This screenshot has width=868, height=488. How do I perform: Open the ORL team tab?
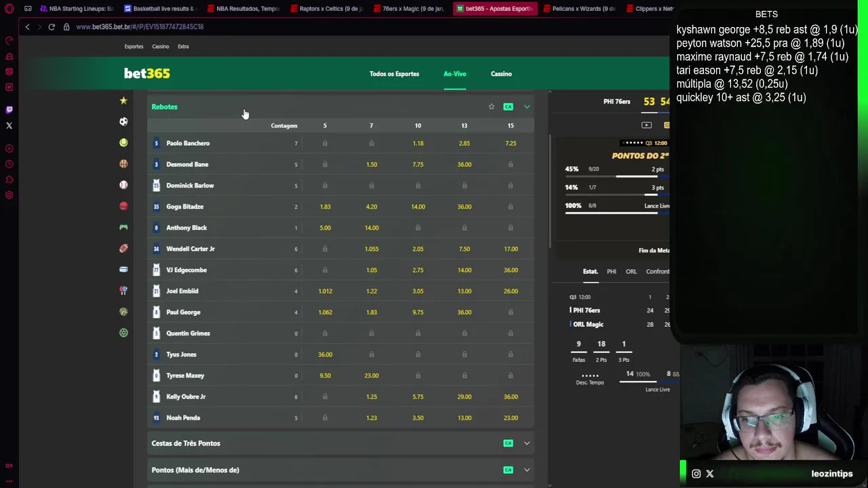631,272
